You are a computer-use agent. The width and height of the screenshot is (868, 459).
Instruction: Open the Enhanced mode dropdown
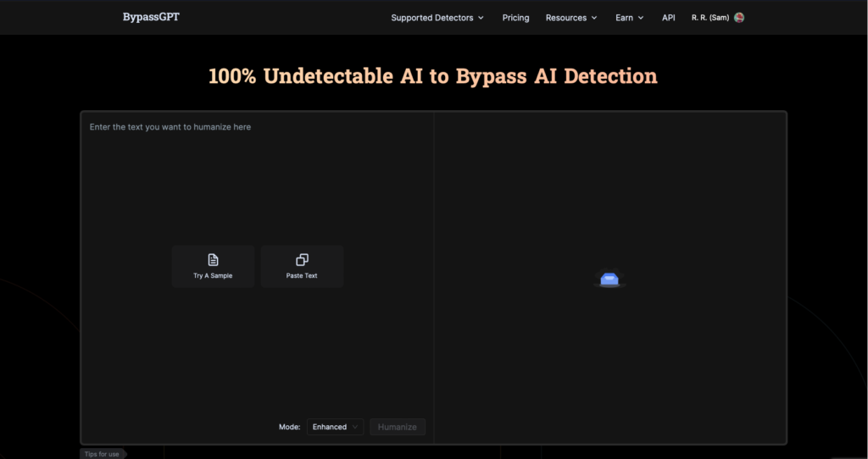point(335,427)
